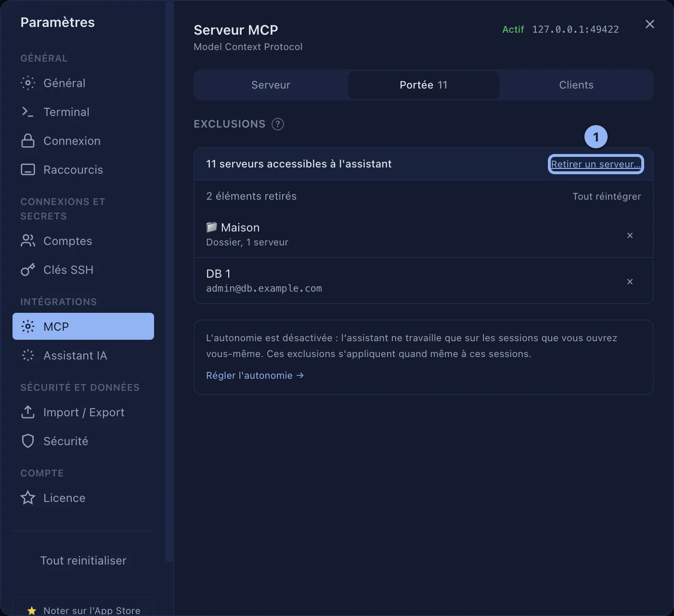Open the Assistant IA settings section
Image resolution: width=674 pixels, height=616 pixels.
click(83, 356)
